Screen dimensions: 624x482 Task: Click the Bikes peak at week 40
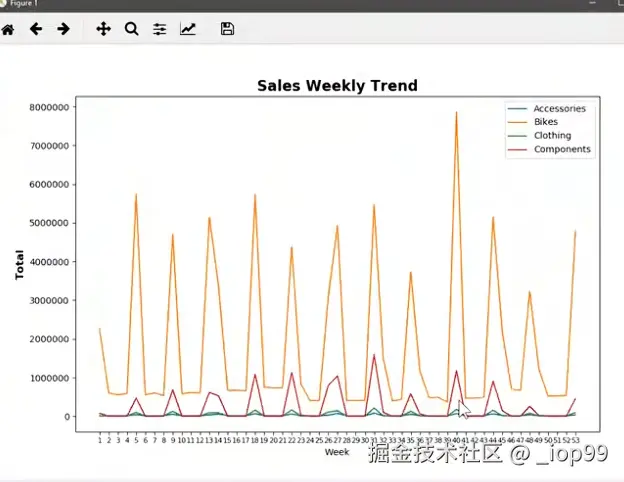[x=456, y=112]
